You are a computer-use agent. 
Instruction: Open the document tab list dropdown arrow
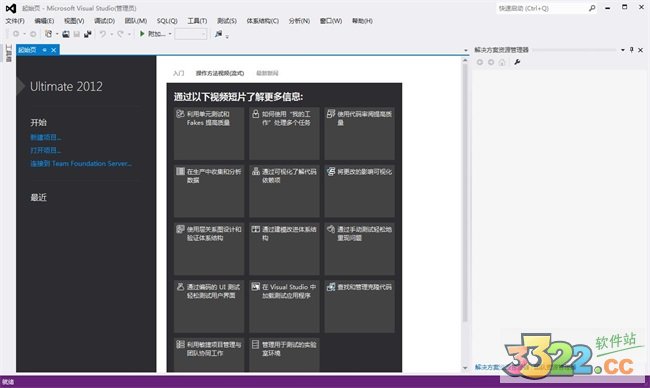[466, 50]
